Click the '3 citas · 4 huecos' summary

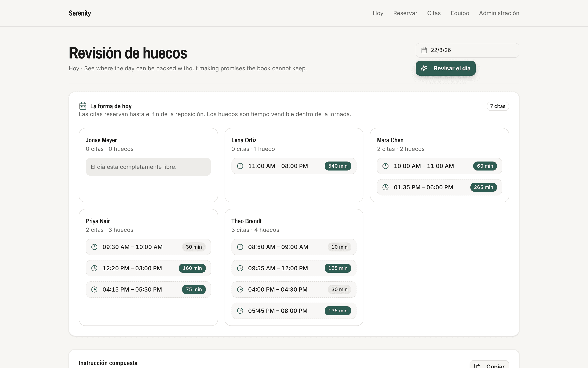[x=255, y=230]
